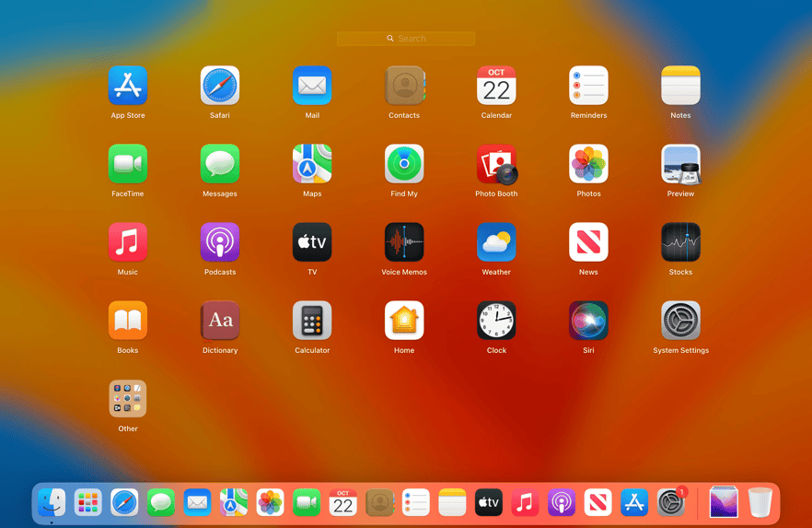Open Safari from the Dock
The height and width of the screenshot is (528, 812).
coord(124,502)
